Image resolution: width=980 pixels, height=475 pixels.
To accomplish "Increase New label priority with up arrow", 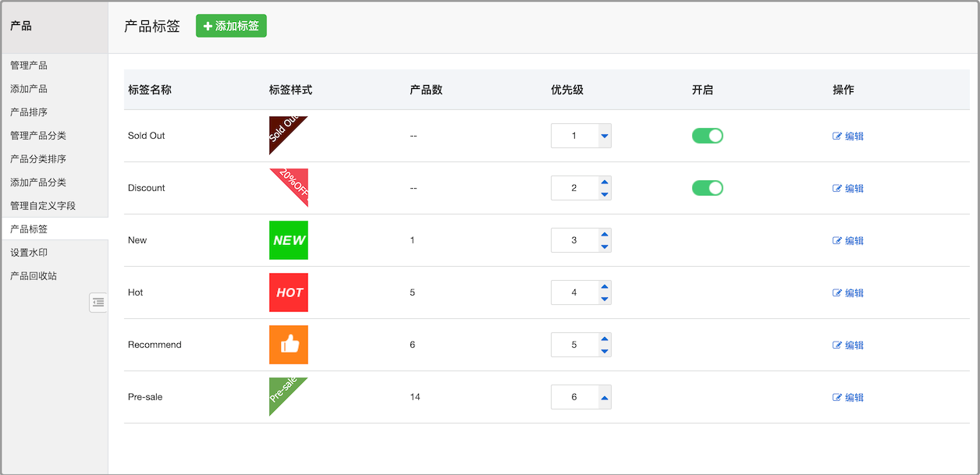I will click(604, 234).
